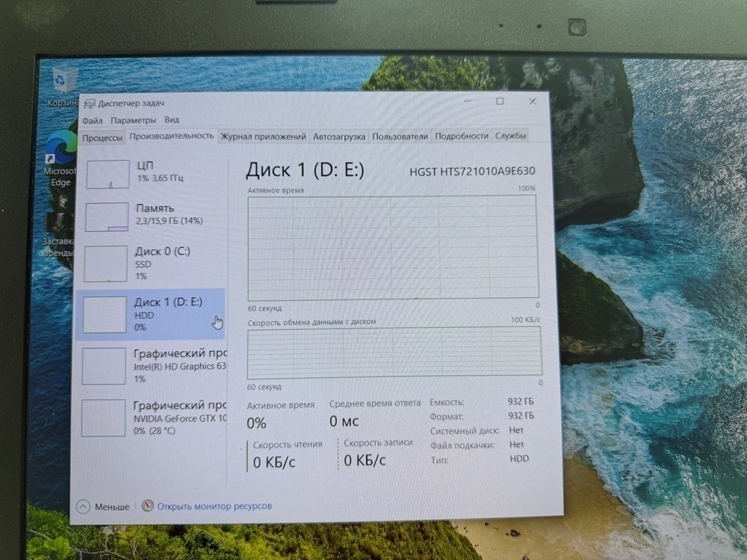The image size is (747, 560).
Task: Open the Параметры menu
Action: coord(133,120)
